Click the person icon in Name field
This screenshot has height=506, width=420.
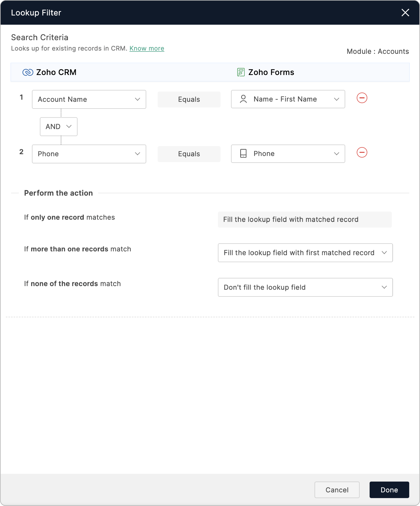[x=243, y=99]
